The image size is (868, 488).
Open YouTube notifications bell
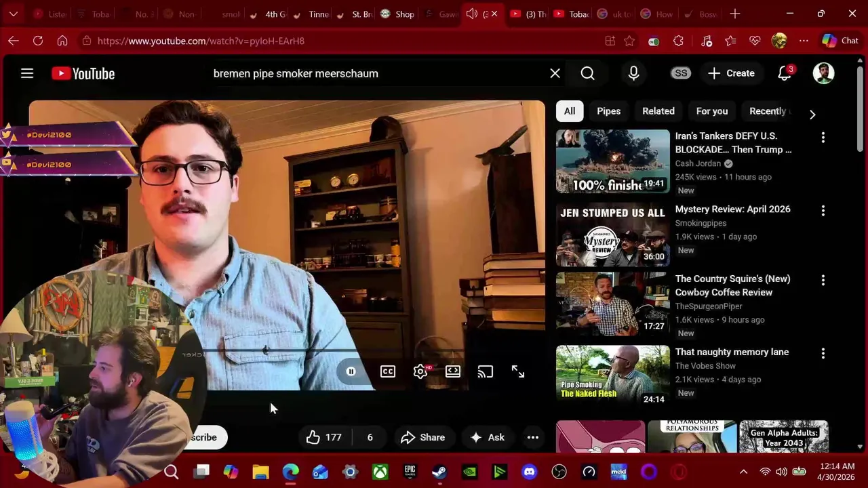coord(785,73)
